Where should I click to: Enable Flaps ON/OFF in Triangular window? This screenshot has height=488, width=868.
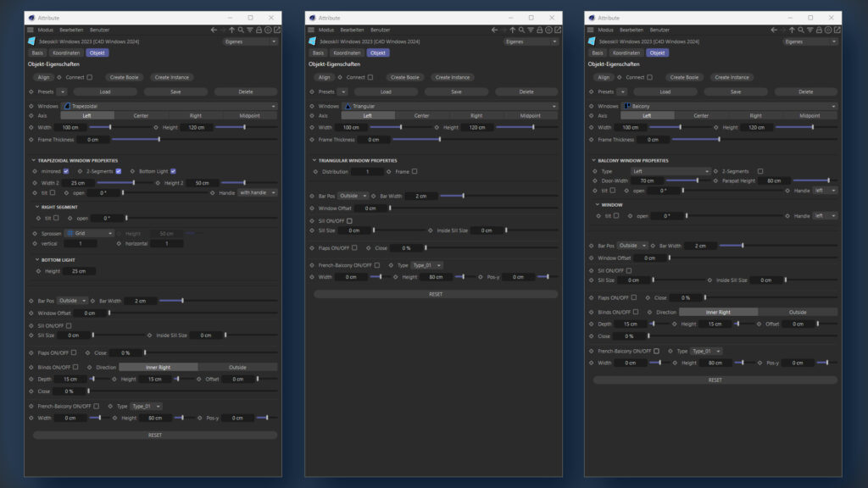pyautogui.click(x=354, y=248)
